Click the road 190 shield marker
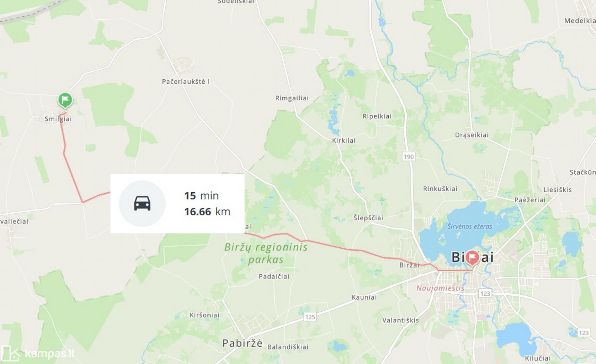Image resolution: width=596 pixels, height=364 pixels. [408, 156]
